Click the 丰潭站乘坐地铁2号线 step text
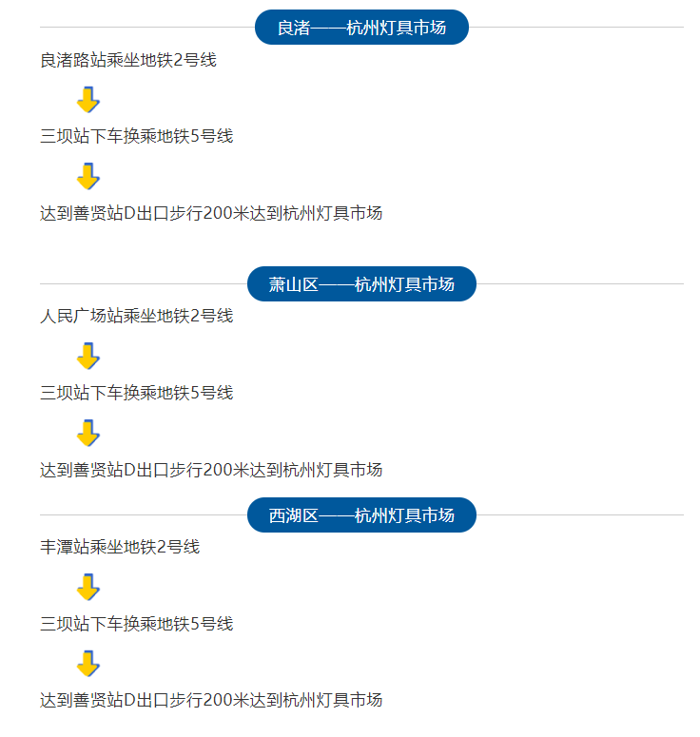The height and width of the screenshot is (737, 700). pyautogui.click(x=120, y=547)
